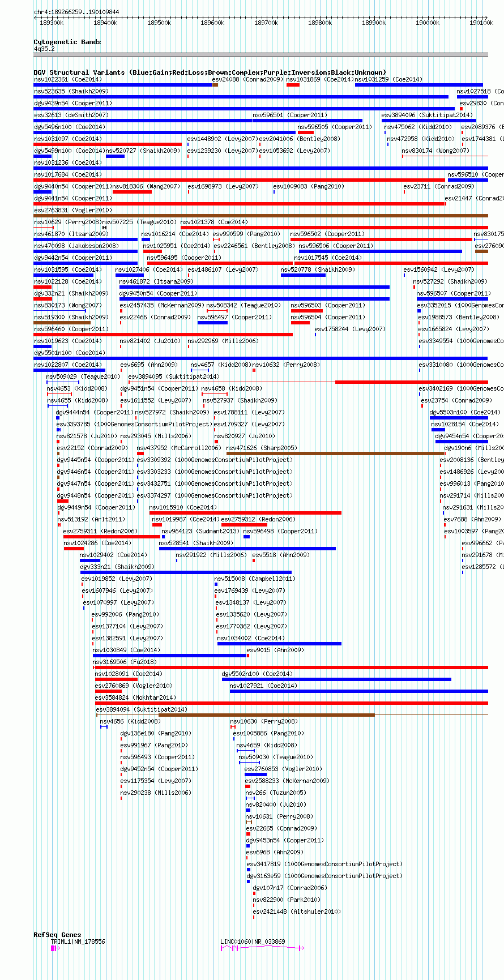Screen dimensions: 504x980
Task: Select variant dgv9450n54 (Cooper2011) label
Action: click(x=159, y=293)
